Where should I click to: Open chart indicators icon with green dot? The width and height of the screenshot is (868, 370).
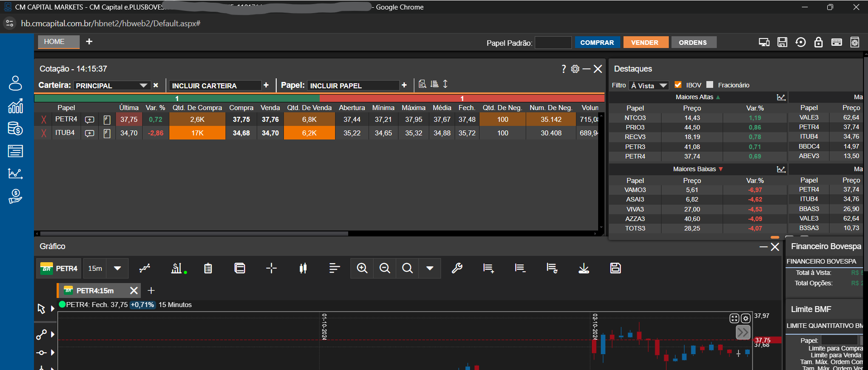[x=178, y=268]
